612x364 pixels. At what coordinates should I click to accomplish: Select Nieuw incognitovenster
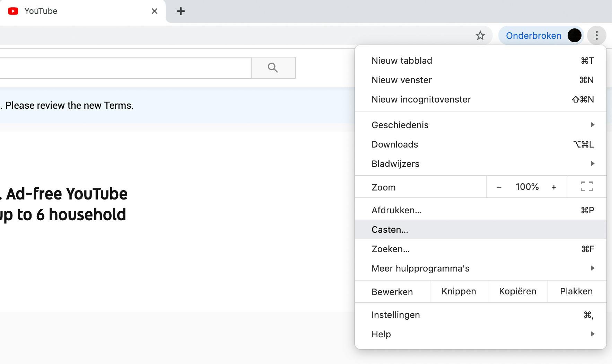point(421,99)
